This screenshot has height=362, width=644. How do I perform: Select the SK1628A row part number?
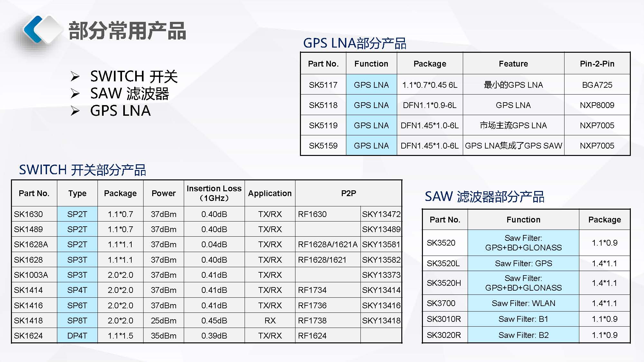click(x=31, y=244)
